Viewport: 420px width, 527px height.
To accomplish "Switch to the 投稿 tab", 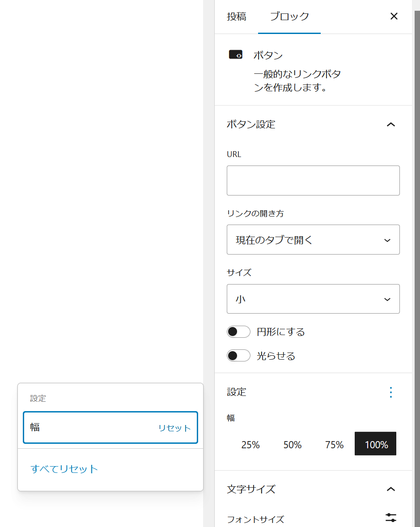I will point(236,17).
